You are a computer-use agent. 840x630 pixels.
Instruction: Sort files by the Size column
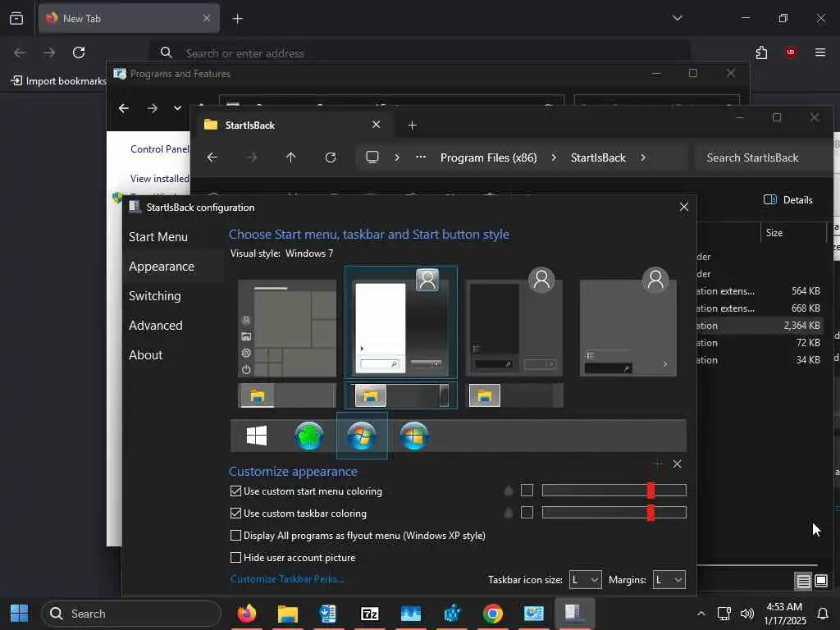tap(774, 232)
